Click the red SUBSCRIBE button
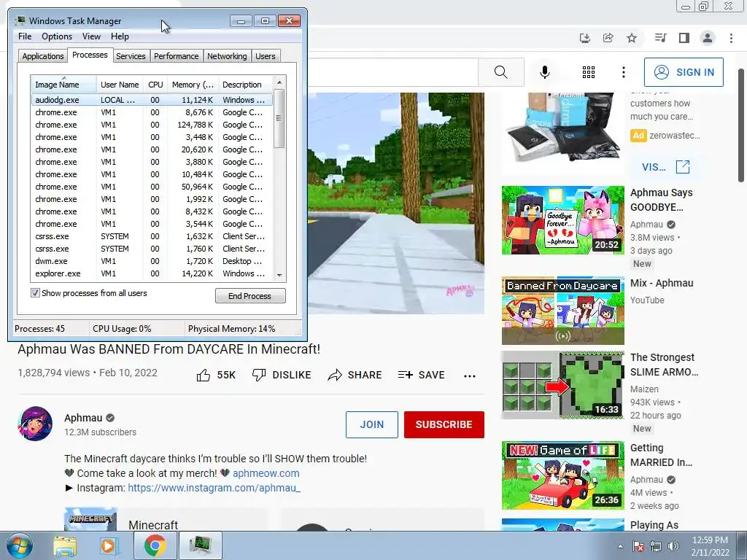747x560 pixels. point(444,424)
